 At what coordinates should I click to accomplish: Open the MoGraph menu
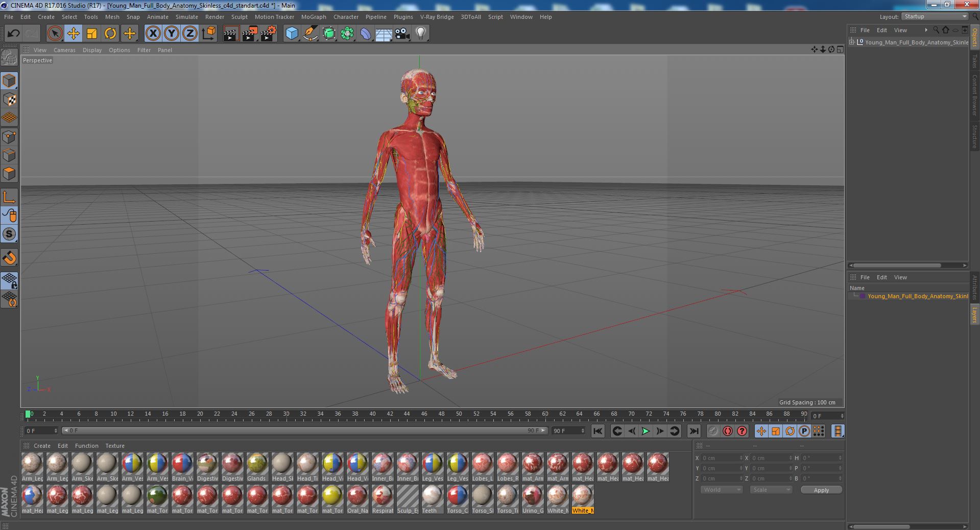[x=314, y=17]
